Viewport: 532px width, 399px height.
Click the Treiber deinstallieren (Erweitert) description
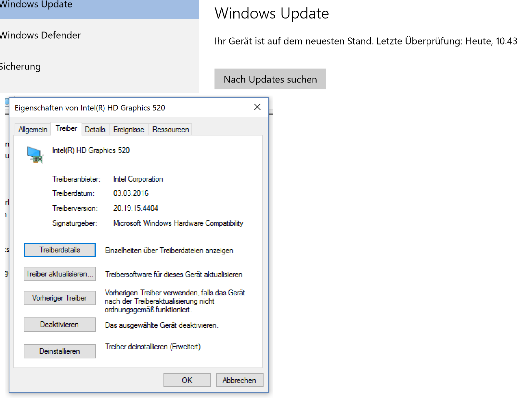(153, 347)
